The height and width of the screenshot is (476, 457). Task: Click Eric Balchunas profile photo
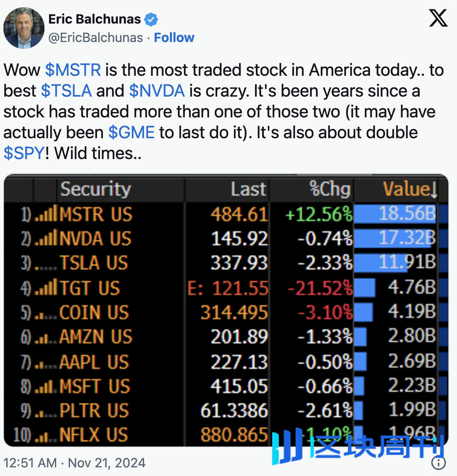[x=24, y=28]
